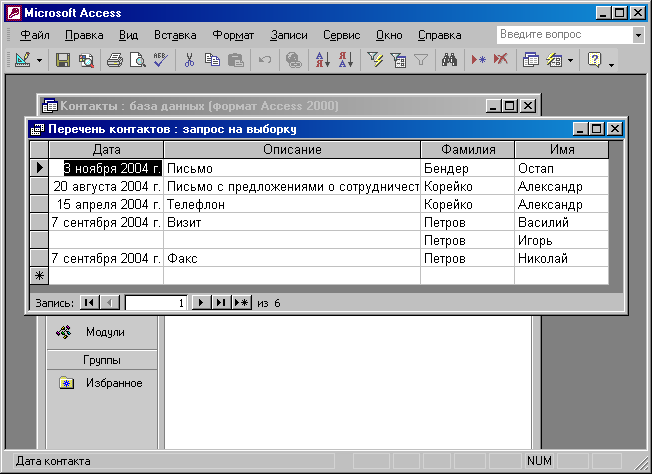Click the Apply Filter funnel icon
This screenshot has width=652, height=474.
click(421, 60)
